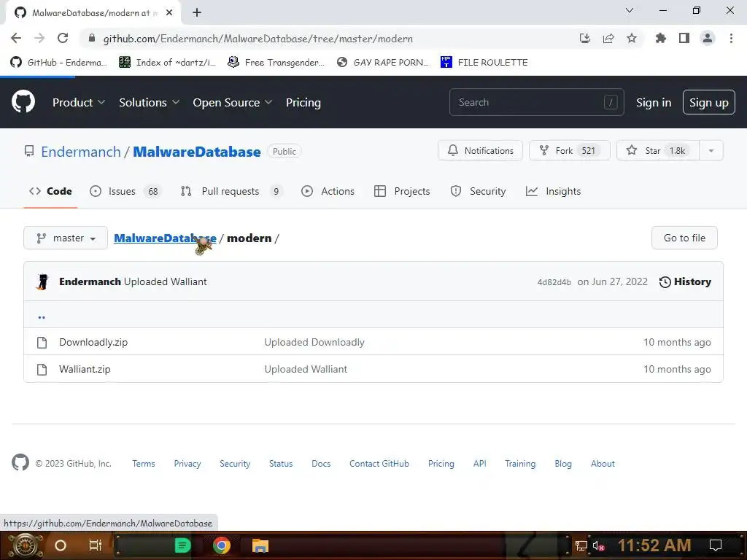
Task: Click the install app icon in address bar
Action: point(584,38)
